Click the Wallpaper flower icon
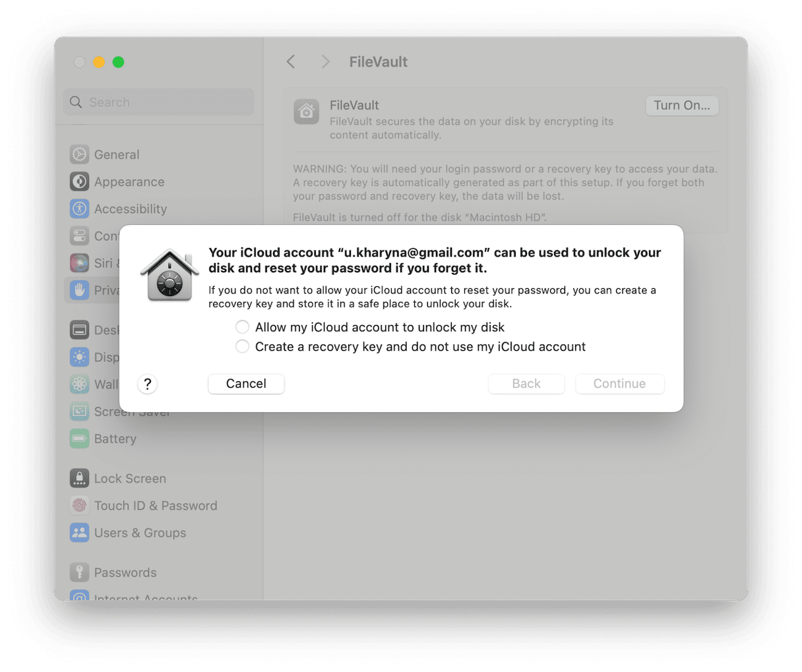The width and height of the screenshot is (802, 672). pyautogui.click(x=79, y=384)
